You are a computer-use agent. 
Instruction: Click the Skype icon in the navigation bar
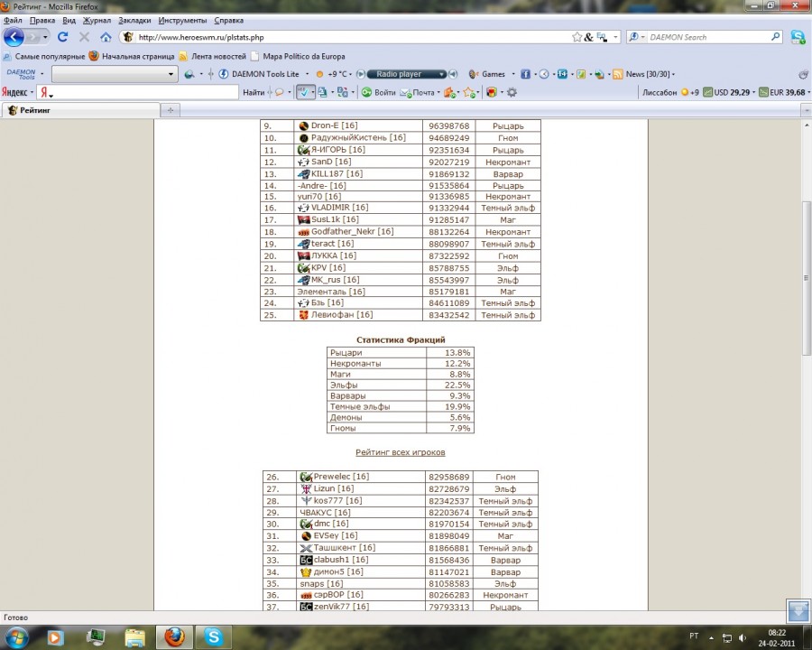[798, 37]
